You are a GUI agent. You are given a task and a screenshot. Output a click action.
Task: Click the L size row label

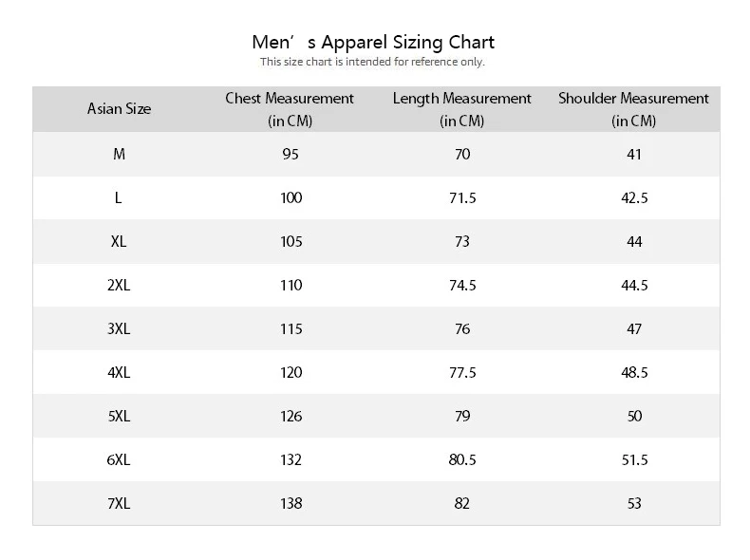point(119,197)
